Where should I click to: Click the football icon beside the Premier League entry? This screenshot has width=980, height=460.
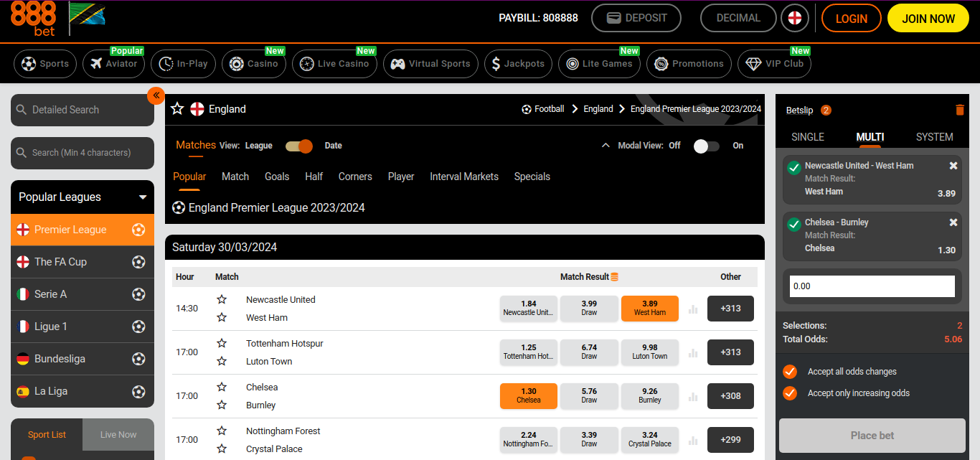[138, 230]
